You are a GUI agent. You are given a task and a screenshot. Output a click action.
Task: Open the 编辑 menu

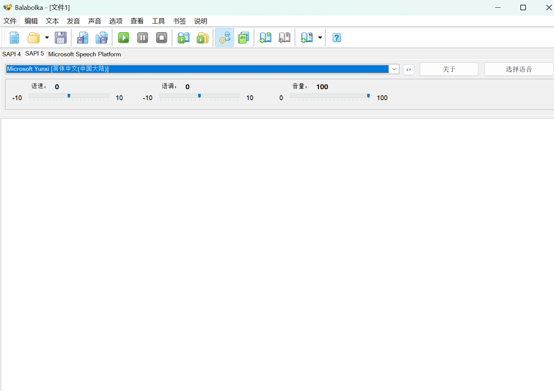(x=31, y=21)
